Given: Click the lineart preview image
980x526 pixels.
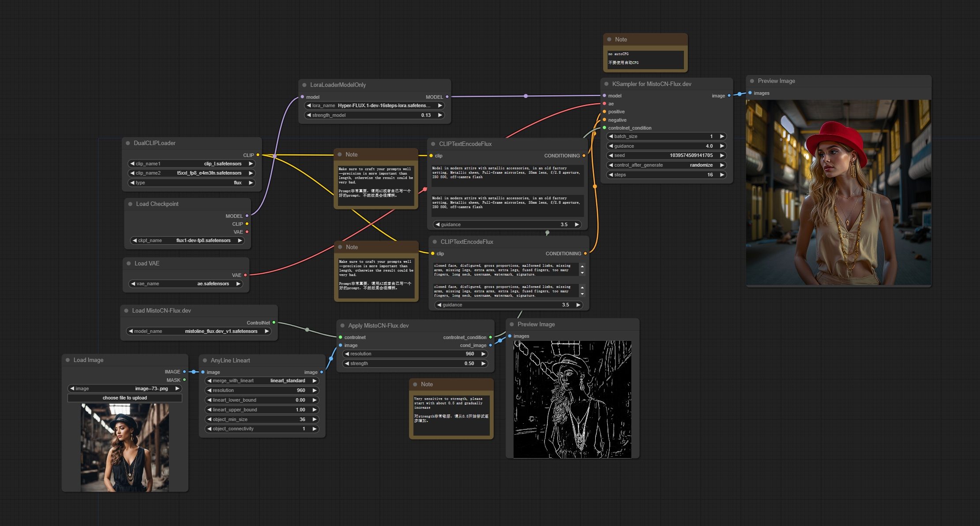Looking at the screenshot, I should [x=572, y=399].
